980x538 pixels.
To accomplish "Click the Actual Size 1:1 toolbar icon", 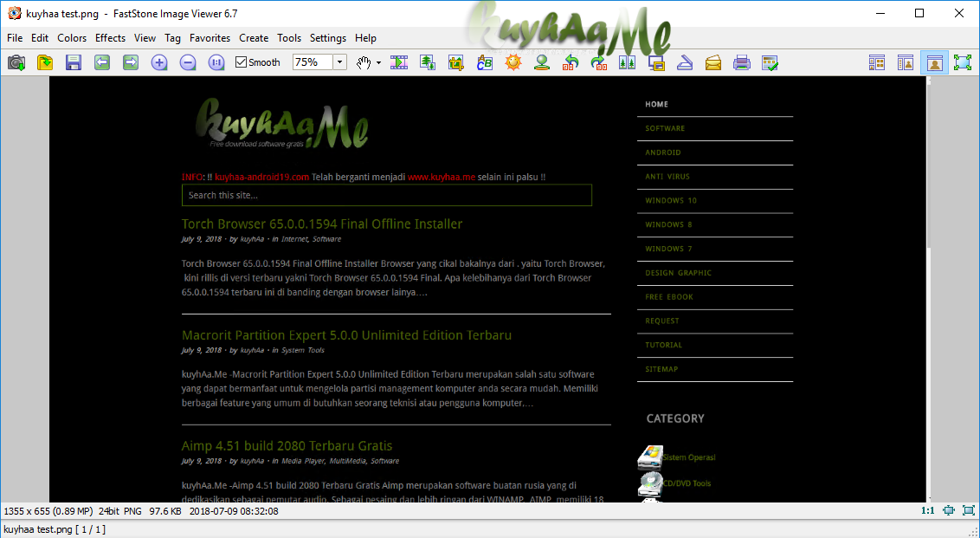I will point(216,62).
